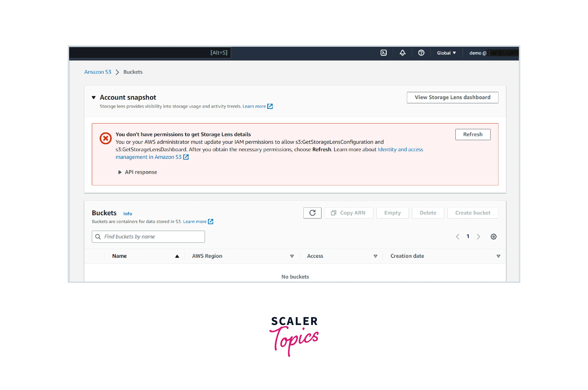Click the Buckets breadcrumb item
This screenshot has height=390, width=588.
[x=132, y=72]
